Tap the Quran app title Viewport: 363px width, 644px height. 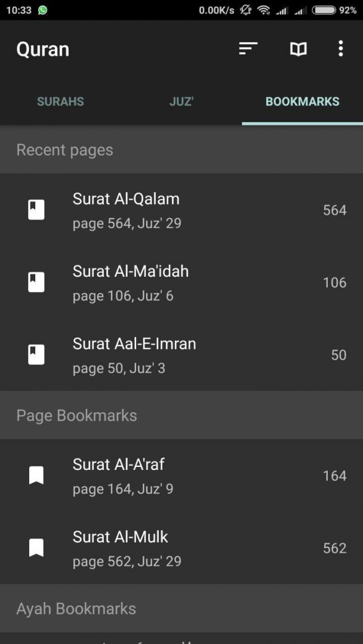click(43, 49)
